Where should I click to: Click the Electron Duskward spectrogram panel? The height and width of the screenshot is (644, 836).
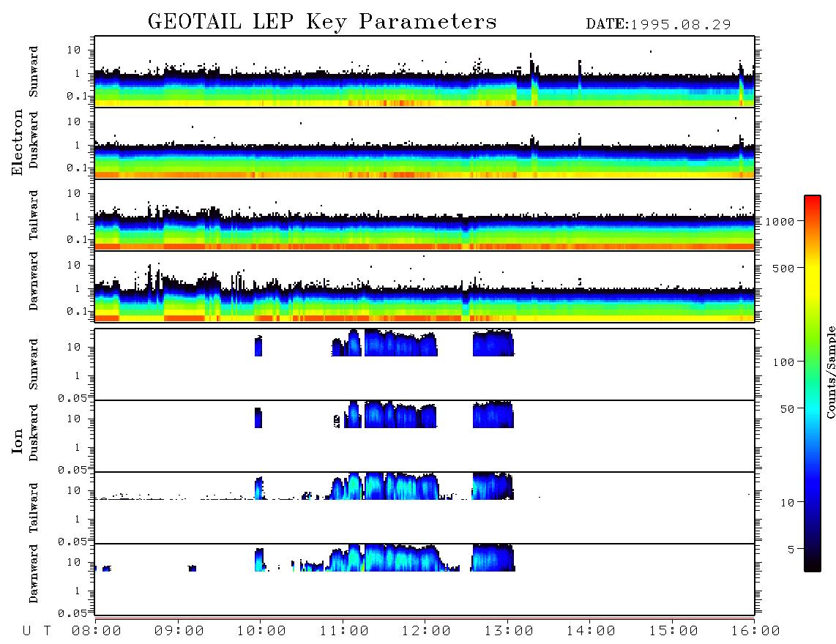click(425, 143)
